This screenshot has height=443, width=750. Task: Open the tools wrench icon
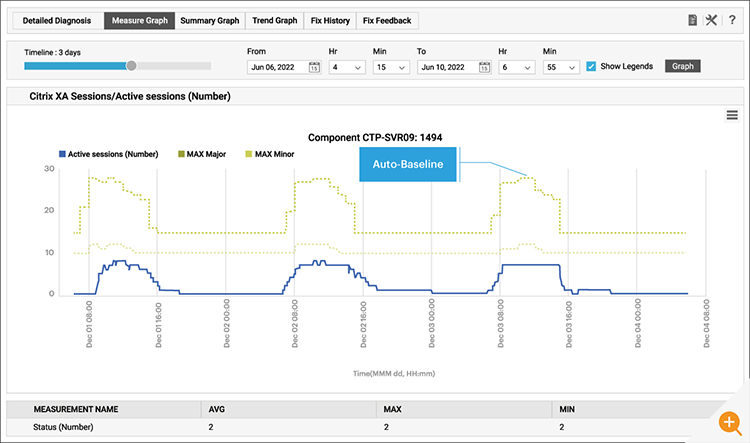pyautogui.click(x=711, y=20)
